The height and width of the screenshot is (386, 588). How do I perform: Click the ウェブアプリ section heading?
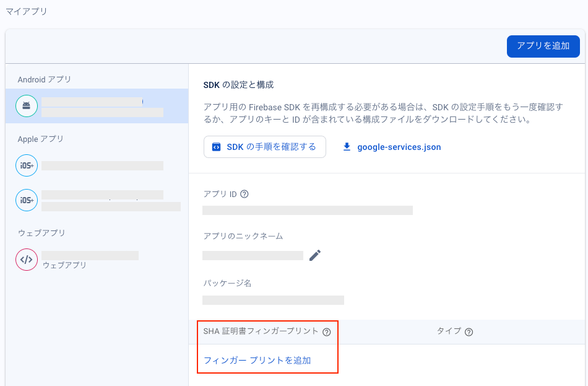[x=41, y=233]
